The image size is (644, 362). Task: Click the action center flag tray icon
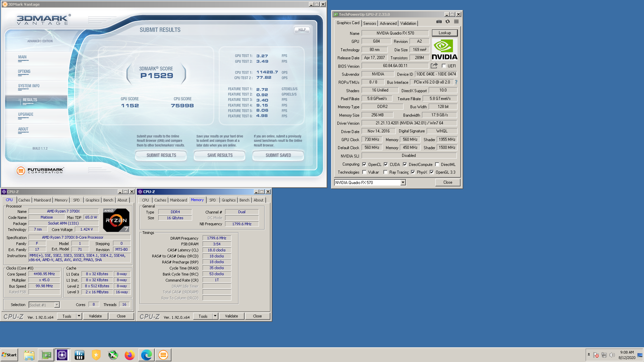click(x=596, y=355)
